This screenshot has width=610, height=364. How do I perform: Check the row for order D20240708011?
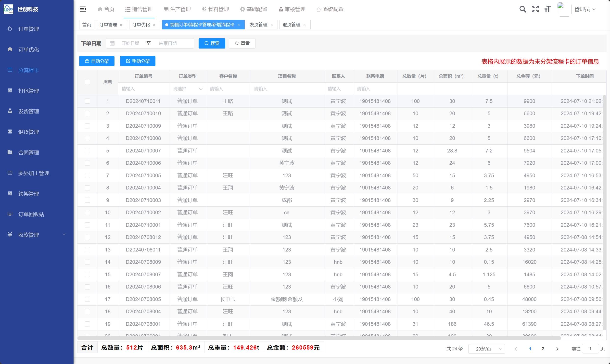pos(87,250)
